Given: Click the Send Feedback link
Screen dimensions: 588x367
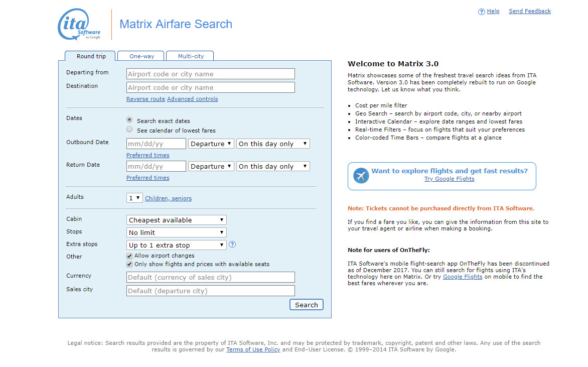Looking at the screenshot, I should 529,11.
